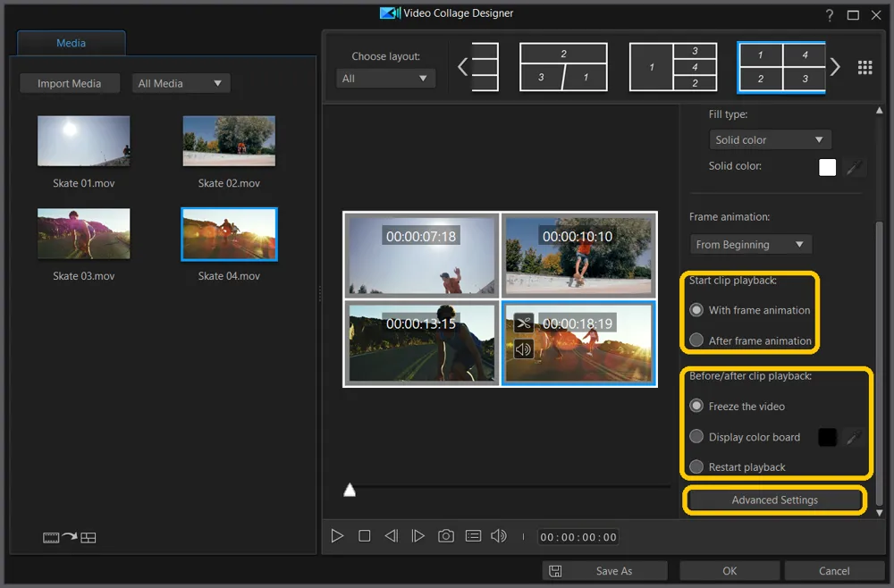Show previous layouts with left arrow
The height and width of the screenshot is (588, 894).
pyautogui.click(x=462, y=67)
